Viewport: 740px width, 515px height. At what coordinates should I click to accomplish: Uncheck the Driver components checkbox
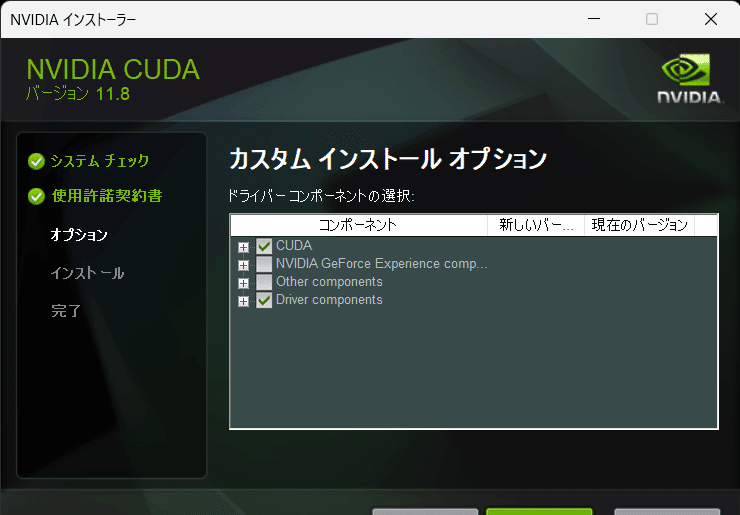tap(264, 300)
